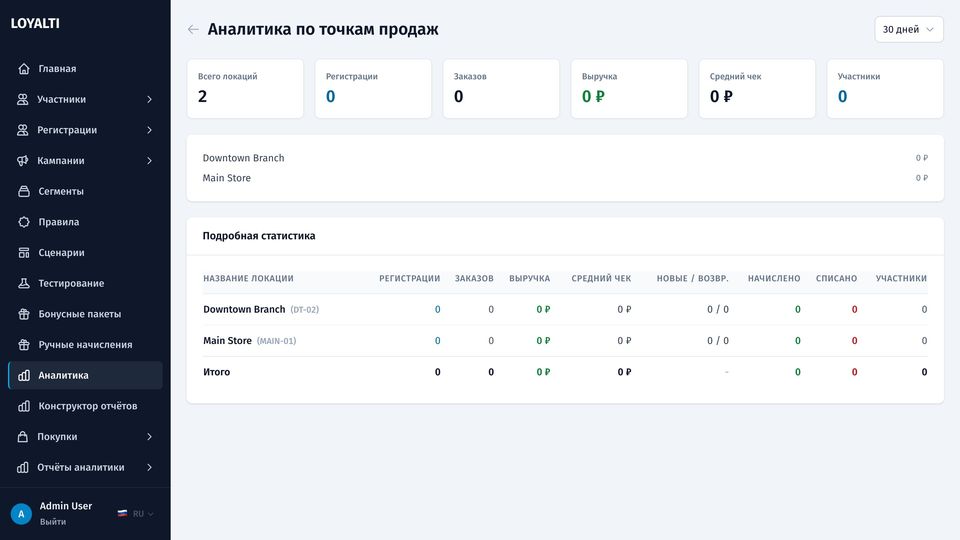Viewport: 960px width, 540px height.
Task: Click the УЧАСТНИКИ column header
Action: click(901, 278)
